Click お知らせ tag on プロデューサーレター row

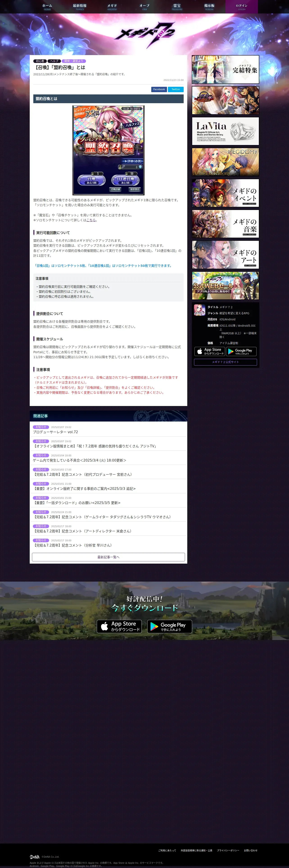pyautogui.click(x=41, y=427)
